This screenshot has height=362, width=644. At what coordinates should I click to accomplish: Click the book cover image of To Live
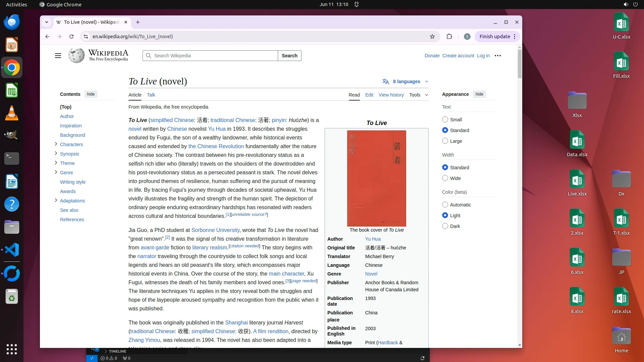point(376,178)
